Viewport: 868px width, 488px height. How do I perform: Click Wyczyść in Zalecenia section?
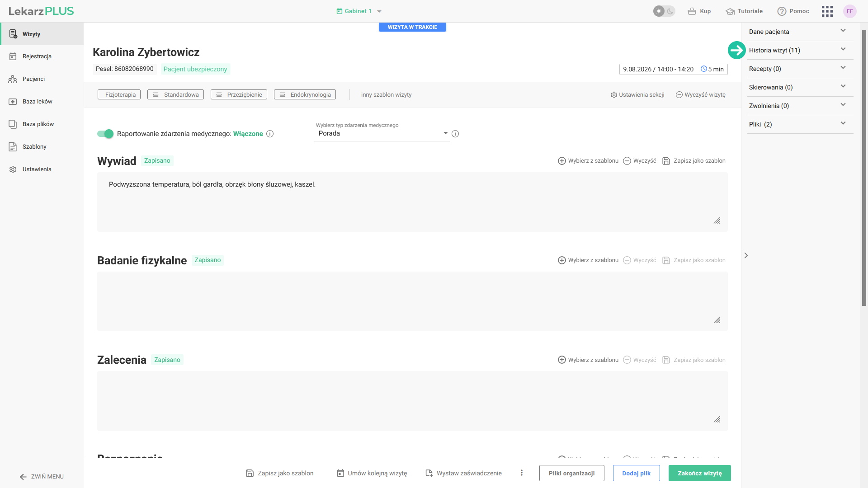(639, 360)
